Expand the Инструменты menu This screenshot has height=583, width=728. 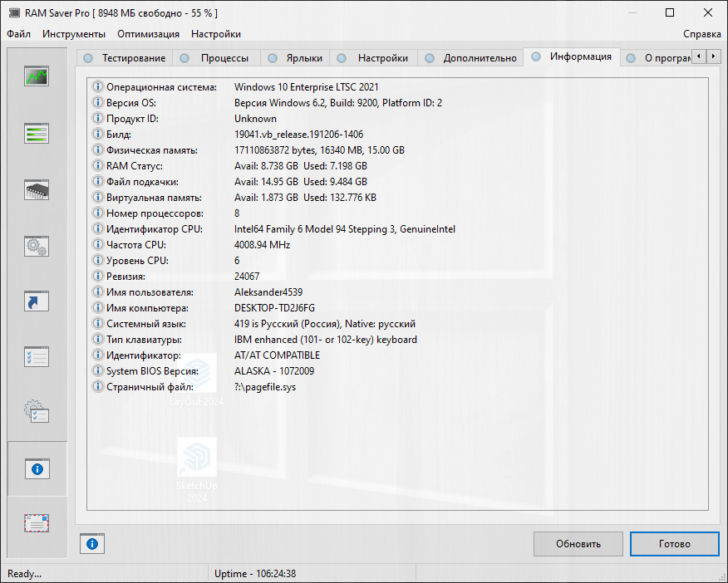tap(74, 34)
